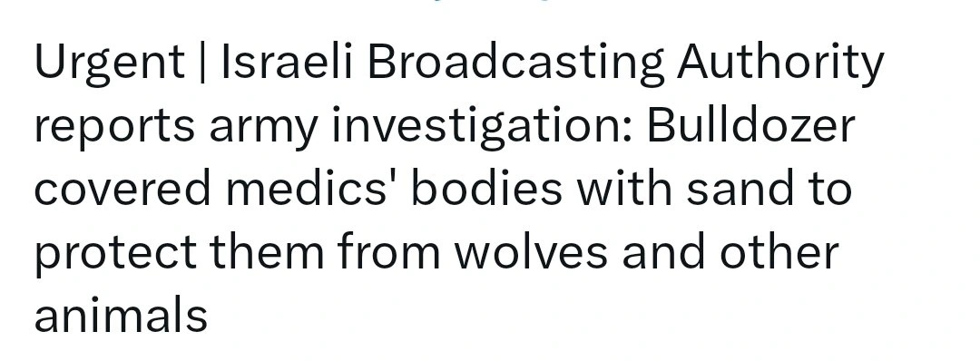Image resolution: width=980 pixels, height=361 pixels.
Task: Click the word "sand" in the post
Action: pos(741,188)
